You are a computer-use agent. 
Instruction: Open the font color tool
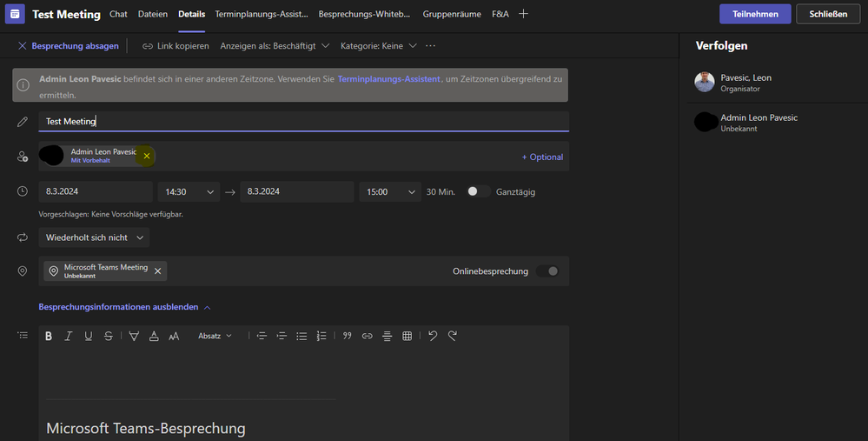tap(154, 336)
